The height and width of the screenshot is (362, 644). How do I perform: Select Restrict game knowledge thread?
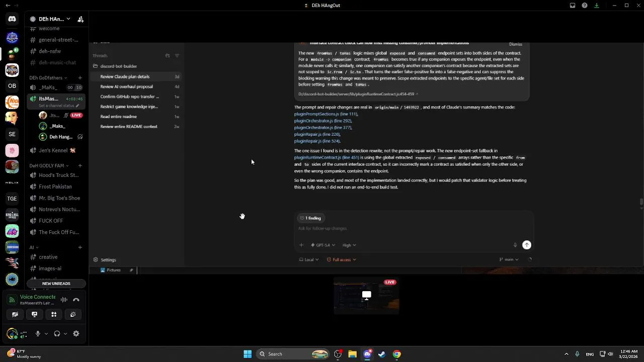tap(136, 107)
